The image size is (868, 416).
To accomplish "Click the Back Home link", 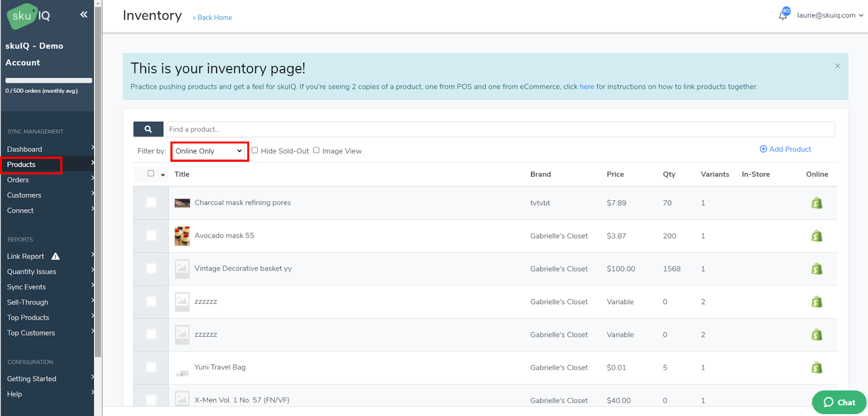I will (213, 17).
